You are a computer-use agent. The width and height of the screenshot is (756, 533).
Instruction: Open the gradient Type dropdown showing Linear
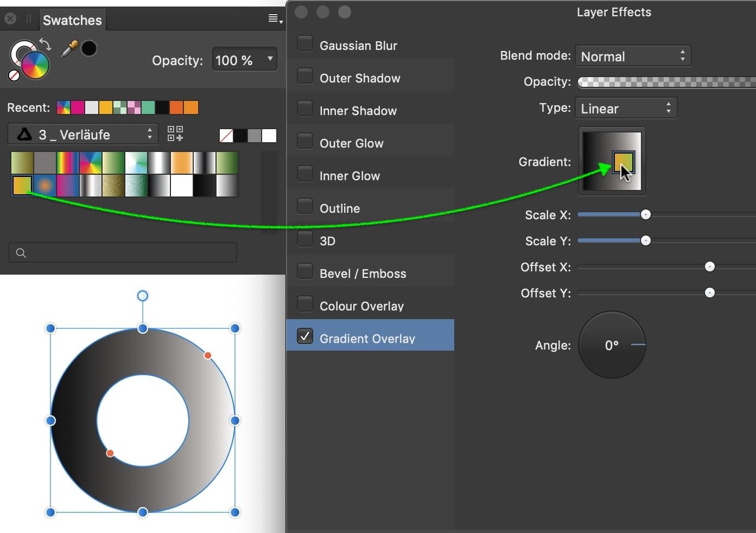(x=625, y=107)
